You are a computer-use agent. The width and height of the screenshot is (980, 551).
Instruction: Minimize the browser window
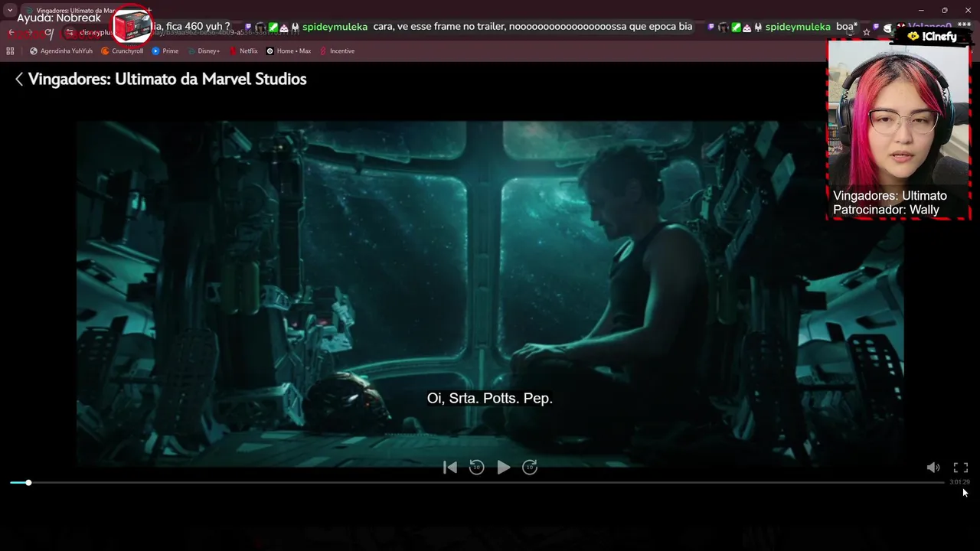coord(921,10)
